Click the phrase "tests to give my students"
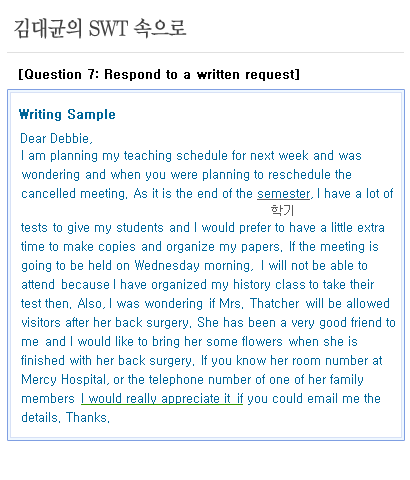This screenshot has height=480, width=410. coord(92,228)
